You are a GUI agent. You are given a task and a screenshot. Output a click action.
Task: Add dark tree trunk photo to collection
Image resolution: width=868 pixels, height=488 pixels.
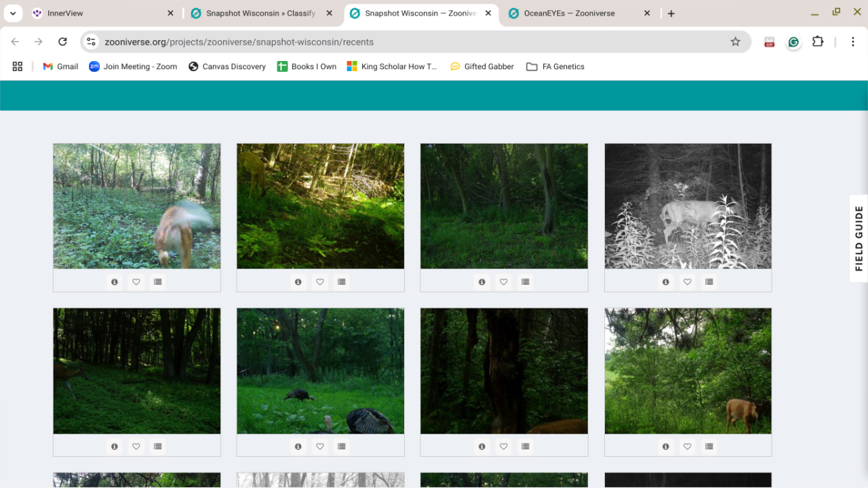point(526,447)
